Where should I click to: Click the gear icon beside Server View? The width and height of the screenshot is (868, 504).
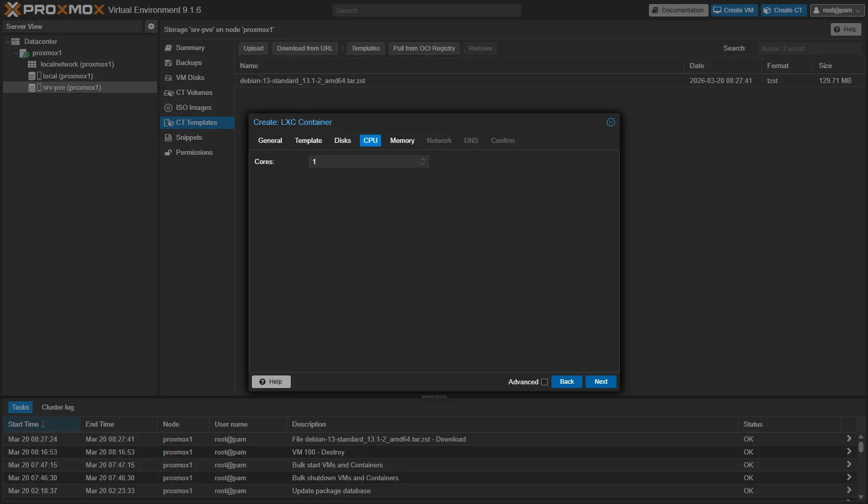[x=151, y=26]
